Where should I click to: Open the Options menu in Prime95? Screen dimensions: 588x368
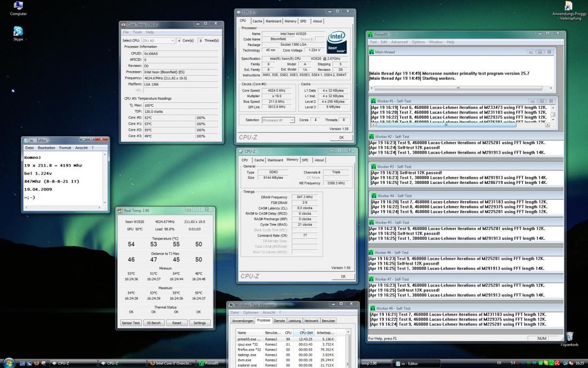pos(418,42)
